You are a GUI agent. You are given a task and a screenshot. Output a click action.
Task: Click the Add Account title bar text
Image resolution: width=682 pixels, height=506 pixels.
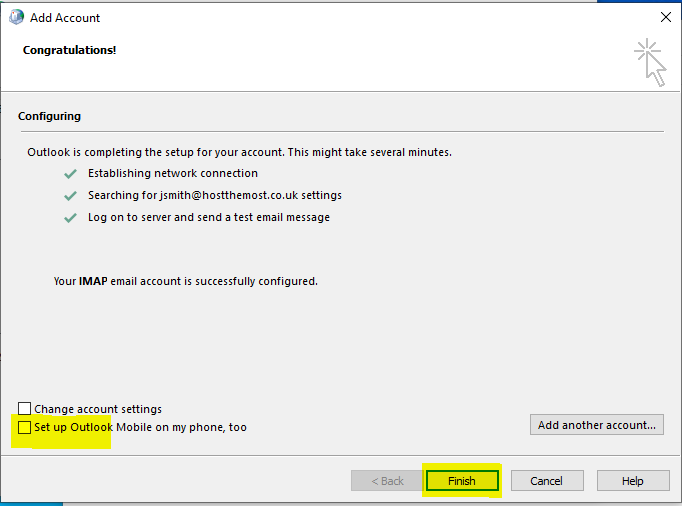pyautogui.click(x=65, y=18)
